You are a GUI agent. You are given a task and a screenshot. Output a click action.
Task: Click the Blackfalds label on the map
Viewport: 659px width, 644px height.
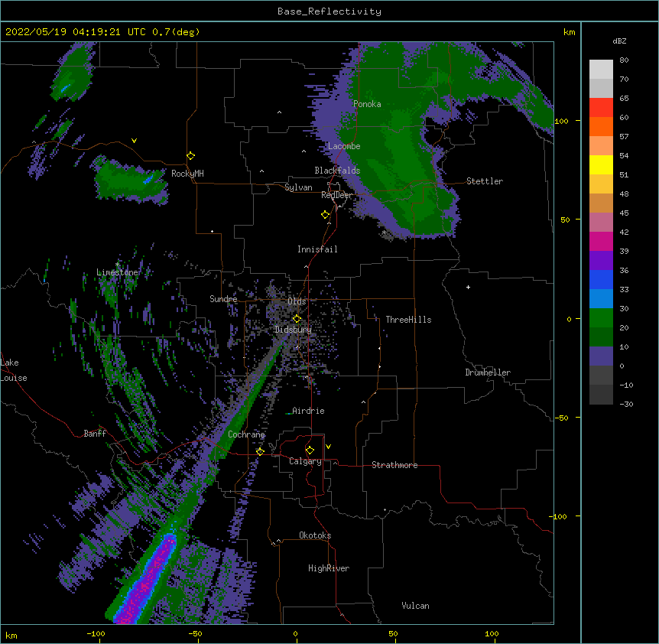click(x=337, y=171)
